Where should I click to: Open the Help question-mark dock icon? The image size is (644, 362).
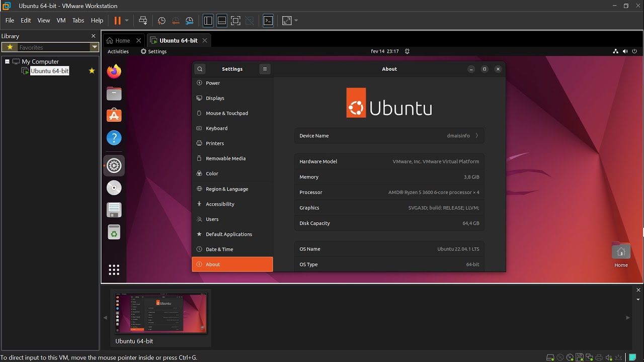coord(114,138)
